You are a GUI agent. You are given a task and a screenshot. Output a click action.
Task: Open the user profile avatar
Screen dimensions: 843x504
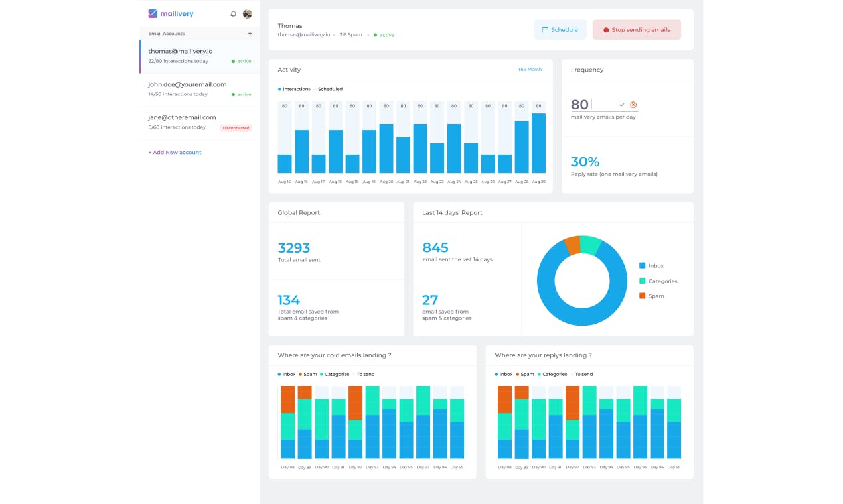click(x=247, y=14)
